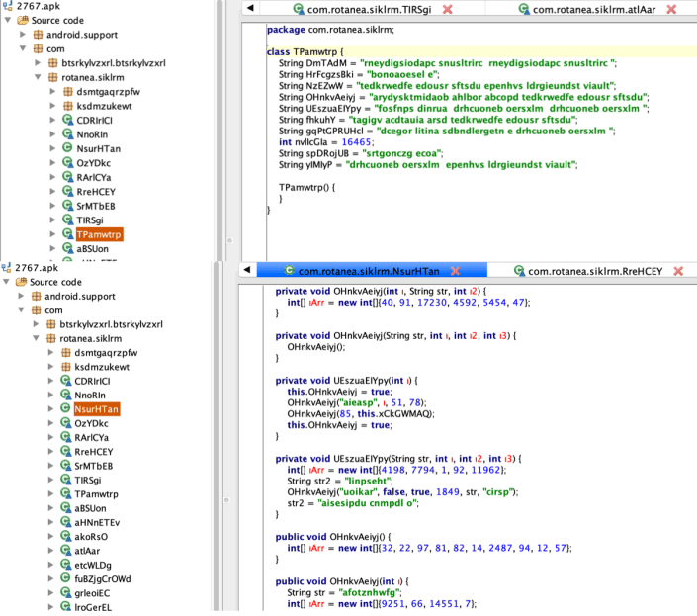
Task: Click the class icon of aHNnETEv
Action: click(x=66, y=522)
